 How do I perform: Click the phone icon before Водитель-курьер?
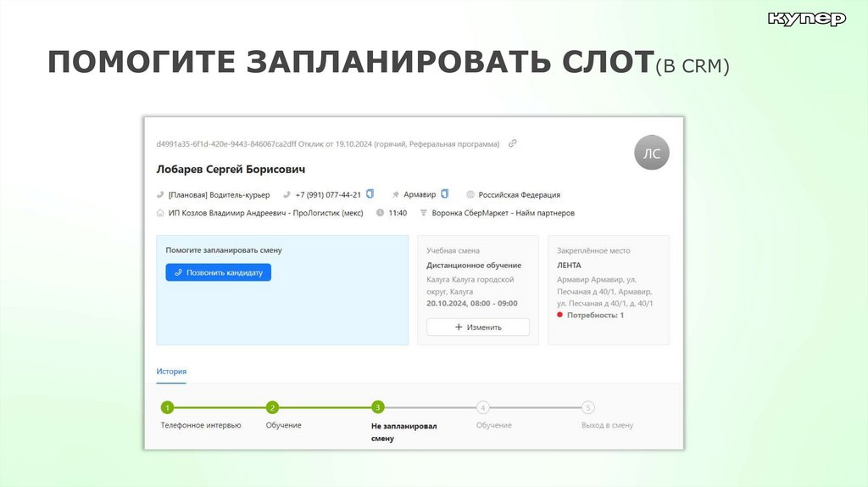160,194
